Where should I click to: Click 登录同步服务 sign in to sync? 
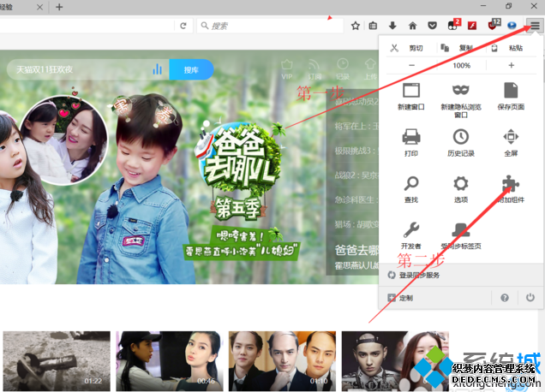pyautogui.click(x=414, y=275)
